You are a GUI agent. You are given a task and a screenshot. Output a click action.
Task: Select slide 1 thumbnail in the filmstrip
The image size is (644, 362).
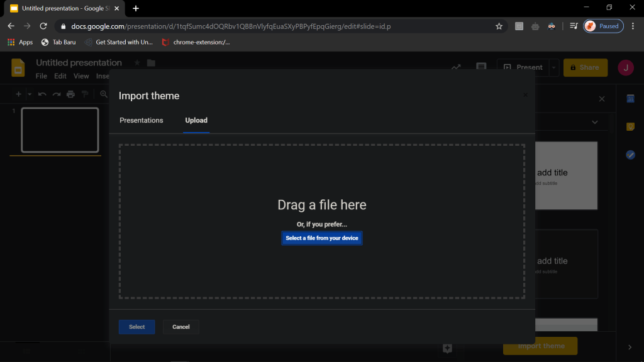[x=60, y=130]
